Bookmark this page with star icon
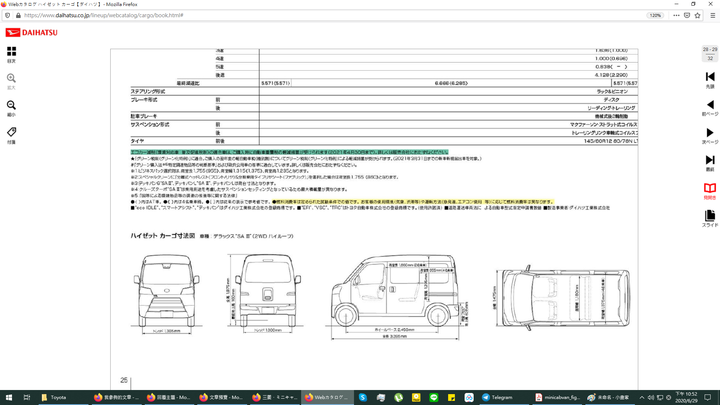 (698, 15)
